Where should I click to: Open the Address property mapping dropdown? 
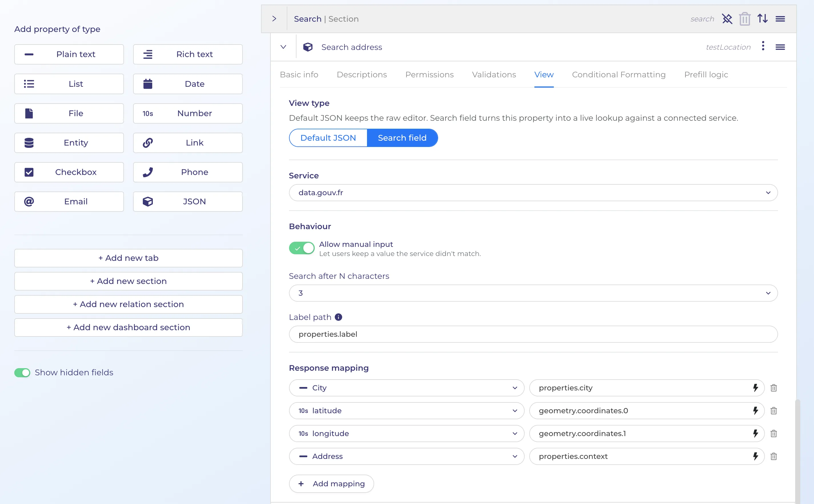point(407,456)
